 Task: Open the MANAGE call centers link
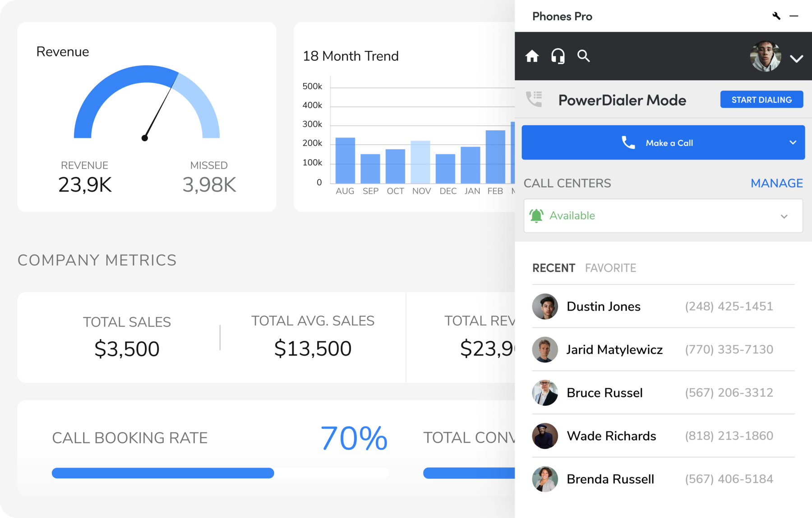(776, 183)
